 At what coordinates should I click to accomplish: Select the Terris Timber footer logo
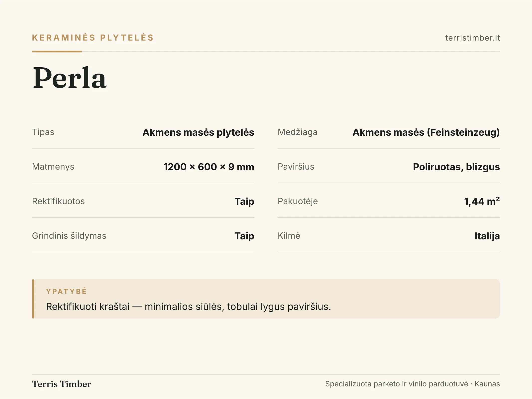click(x=62, y=384)
